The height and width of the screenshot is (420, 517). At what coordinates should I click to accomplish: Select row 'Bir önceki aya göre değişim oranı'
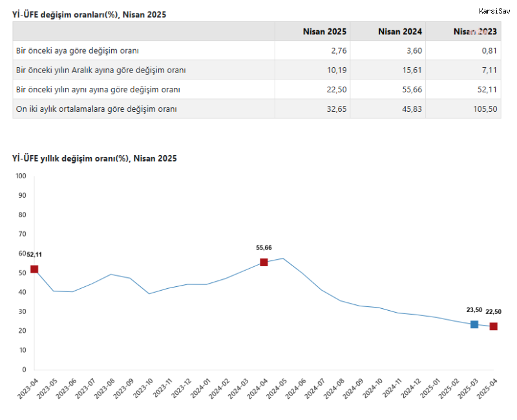(77, 50)
